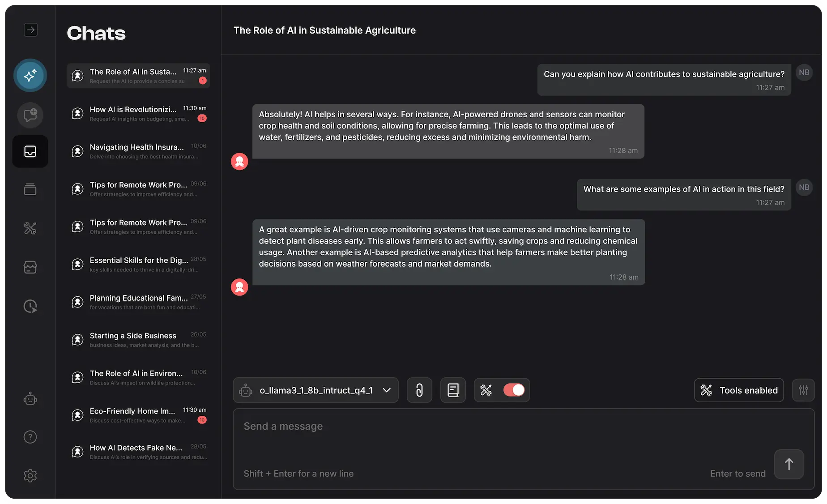Open the inbox sidebar icon
Viewport: 827px width, 504px height.
(x=30, y=152)
